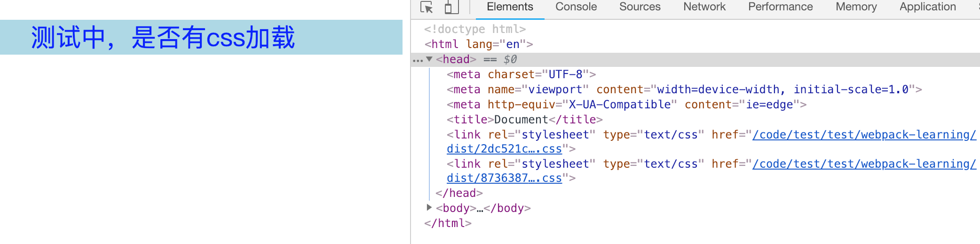Open the Network tab

[x=704, y=7]
